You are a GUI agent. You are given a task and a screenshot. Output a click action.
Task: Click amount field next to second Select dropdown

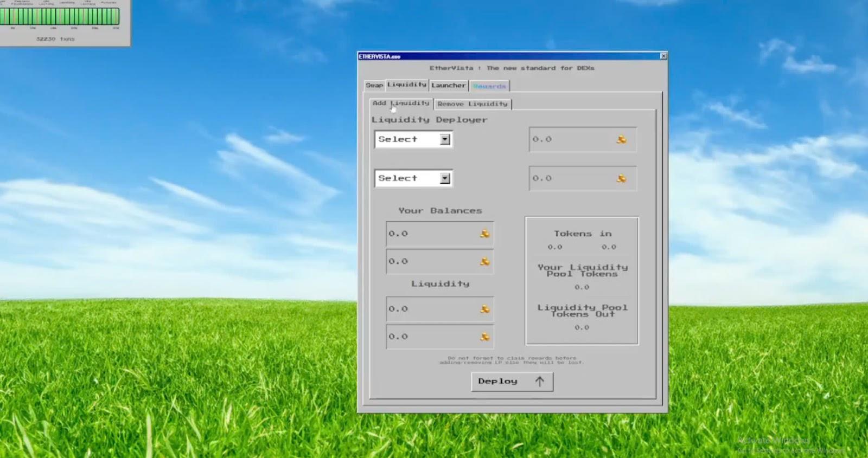[583, 178]
